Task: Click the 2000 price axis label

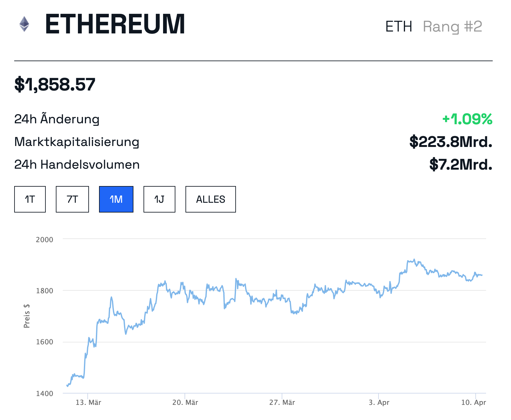Action: tap(44, 240)
